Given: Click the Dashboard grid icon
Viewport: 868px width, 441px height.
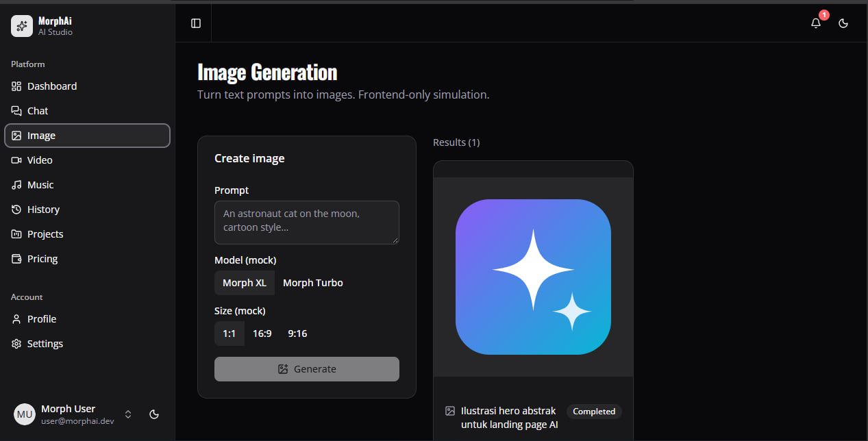Looking at the screenshot, I should [x=16, y=86].
